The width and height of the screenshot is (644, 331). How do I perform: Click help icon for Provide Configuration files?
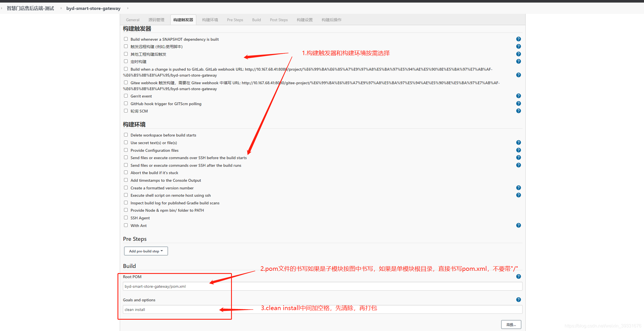pyautogui.click(x=518, y=150)
